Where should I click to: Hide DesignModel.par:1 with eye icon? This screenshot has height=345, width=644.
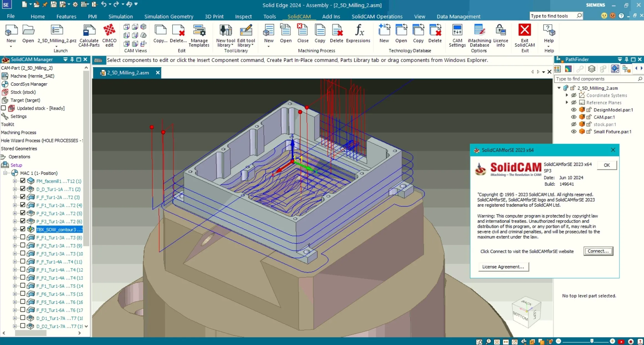pos(574,110)
